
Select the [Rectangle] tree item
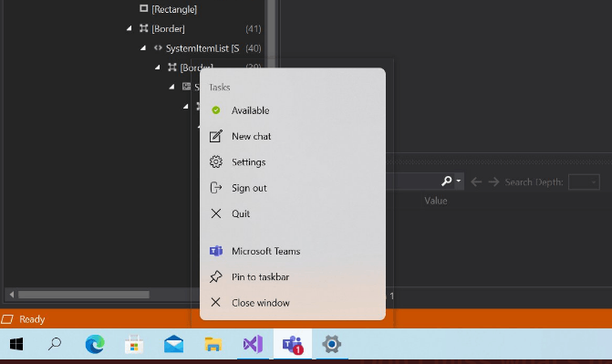[x=174, y=9]
